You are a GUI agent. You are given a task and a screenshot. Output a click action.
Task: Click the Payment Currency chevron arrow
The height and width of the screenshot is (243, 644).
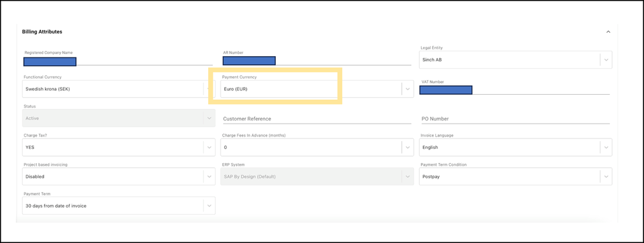coord(407,89)
